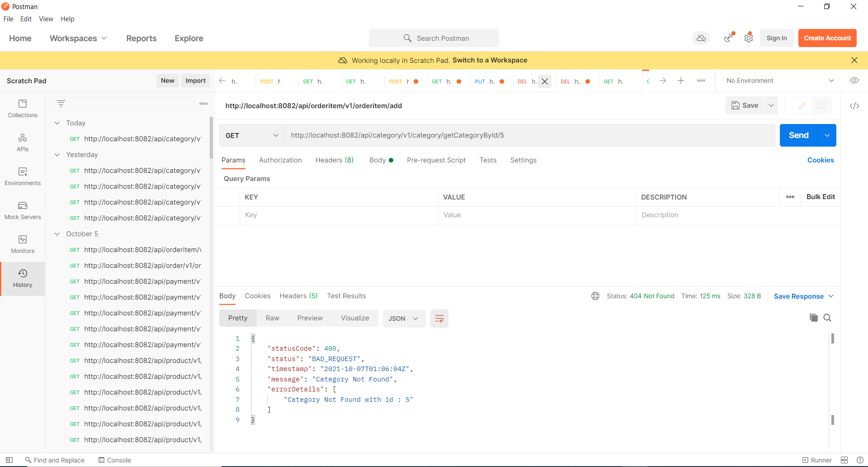Open the Test Results response tab
This screenshot has width=868, height=467.
point(346,296)
